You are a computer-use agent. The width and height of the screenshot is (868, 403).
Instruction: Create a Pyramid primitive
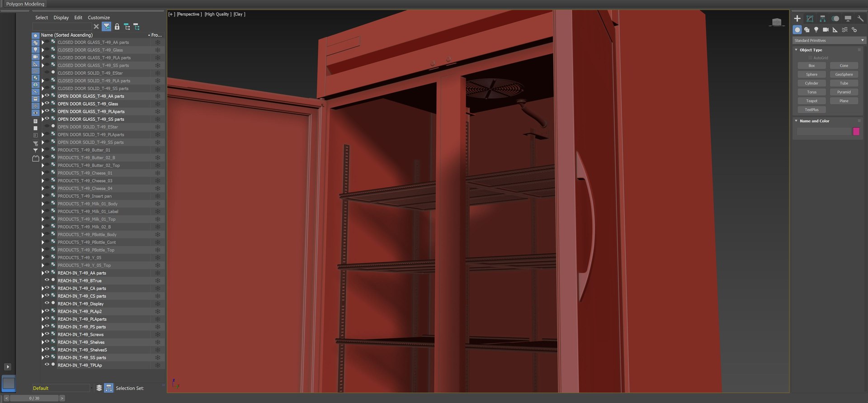click(844, 92)
